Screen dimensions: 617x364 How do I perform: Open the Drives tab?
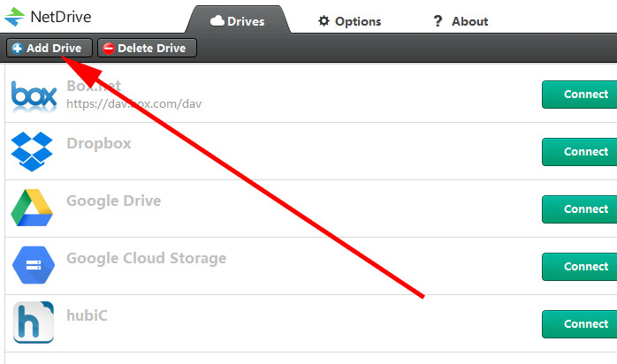point(239,21)
